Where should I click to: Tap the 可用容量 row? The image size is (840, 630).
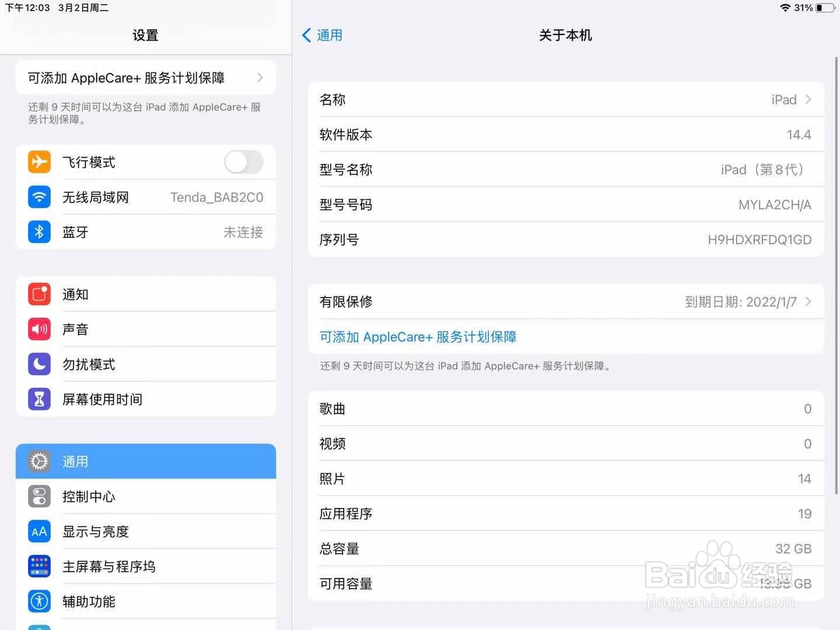(x=566, y=583)
